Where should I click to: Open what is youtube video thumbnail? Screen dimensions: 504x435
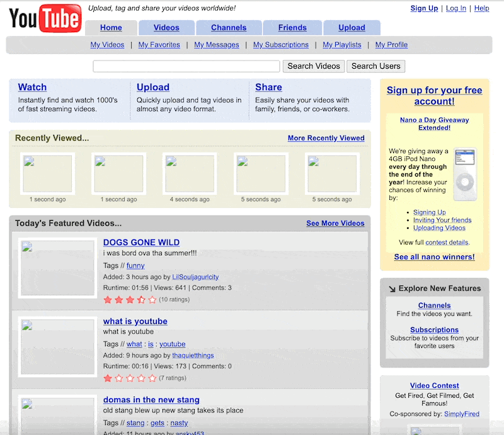point(57,347)
